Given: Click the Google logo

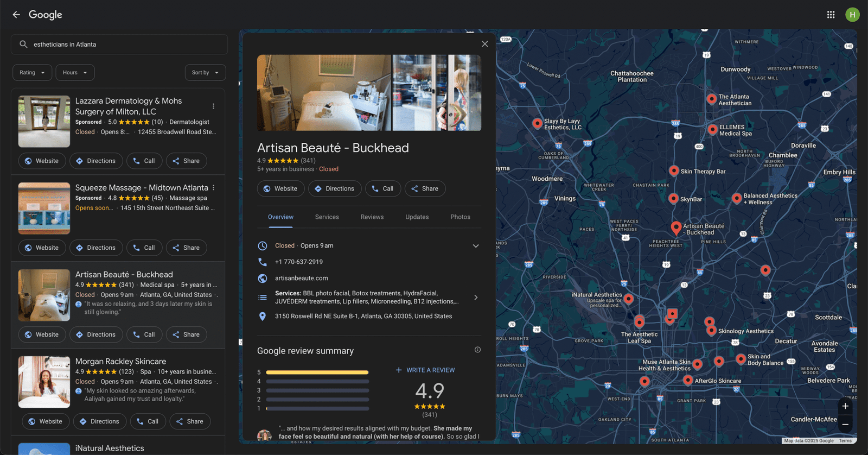Looking at the screenshot, I should pos(46,15).
